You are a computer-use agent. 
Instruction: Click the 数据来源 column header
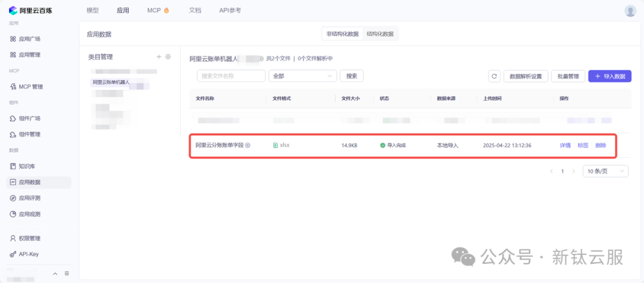tap(446, 99)
